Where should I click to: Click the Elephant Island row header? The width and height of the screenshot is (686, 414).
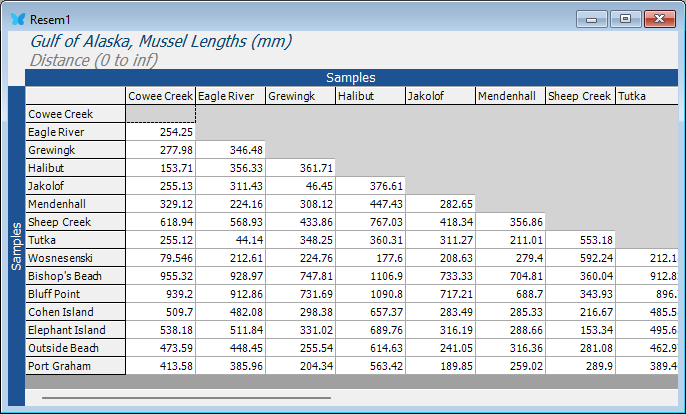pos(75,330)
